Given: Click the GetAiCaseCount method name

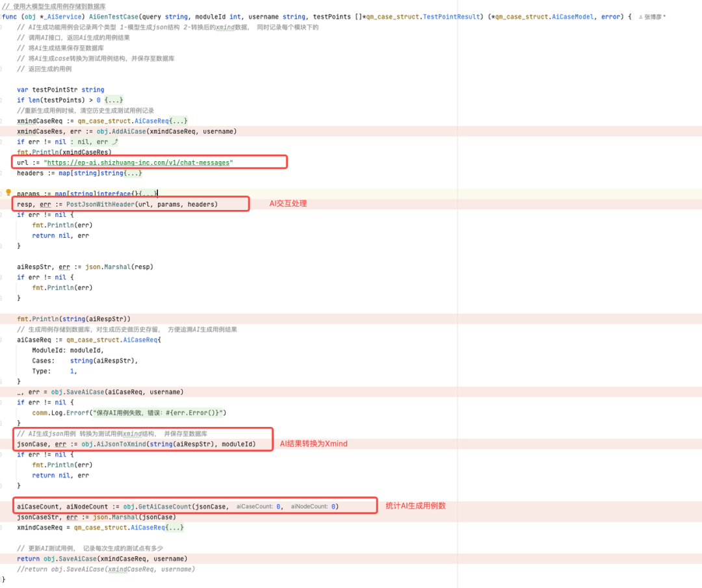Looking at the screenshot, I should pyautogui.click(x=164, y=507).
